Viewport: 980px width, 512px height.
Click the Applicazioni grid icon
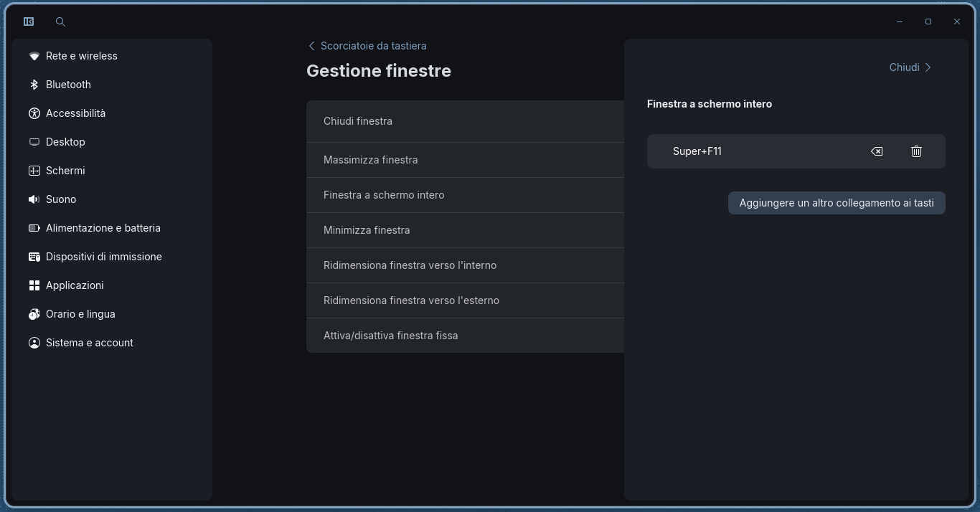pyautogui.click(x=34, y=285)
